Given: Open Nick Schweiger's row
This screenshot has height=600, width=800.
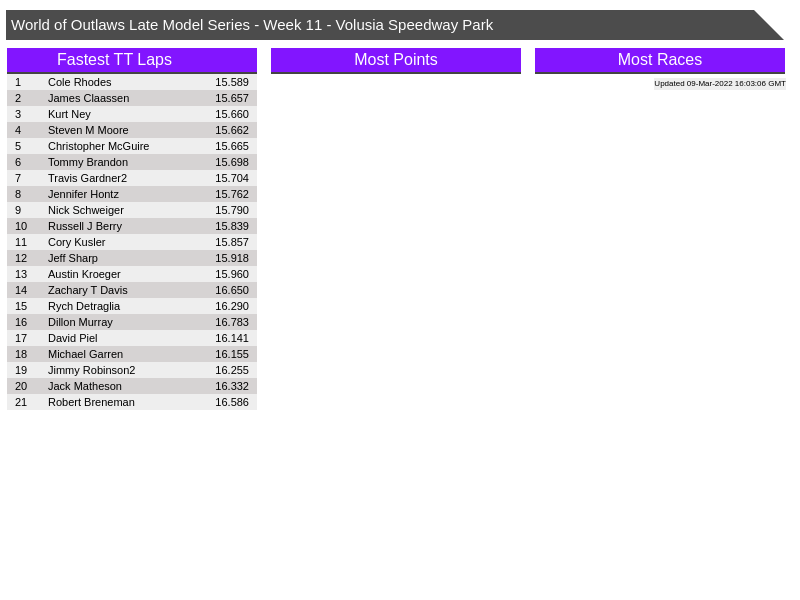Looking at the screenshot, I should [85, 210].
